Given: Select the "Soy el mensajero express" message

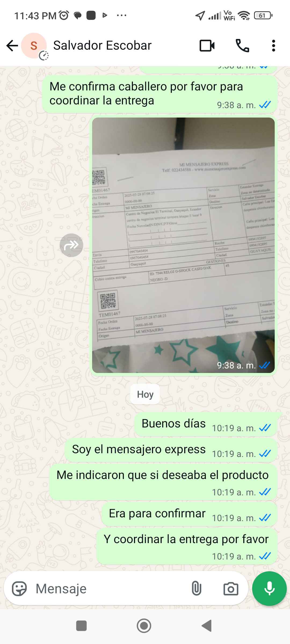Looking at the screenshot, I should pos(171,450).
